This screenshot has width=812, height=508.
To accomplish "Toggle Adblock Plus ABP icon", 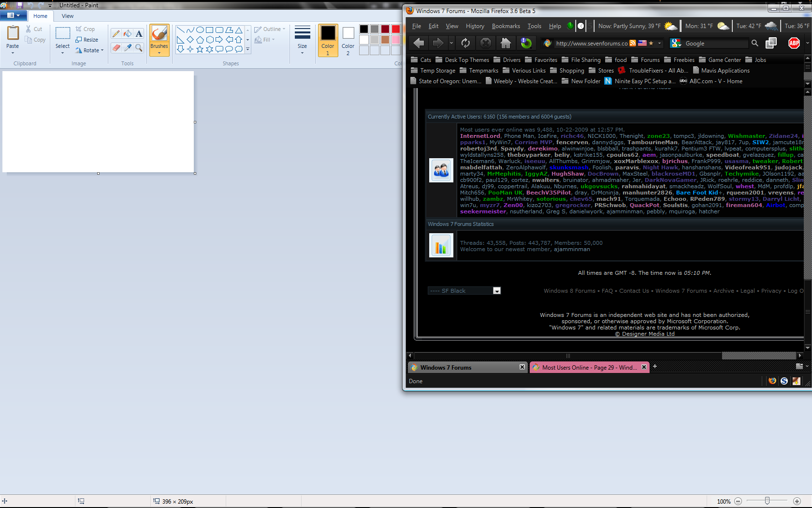I will click(x=794, y=43).
